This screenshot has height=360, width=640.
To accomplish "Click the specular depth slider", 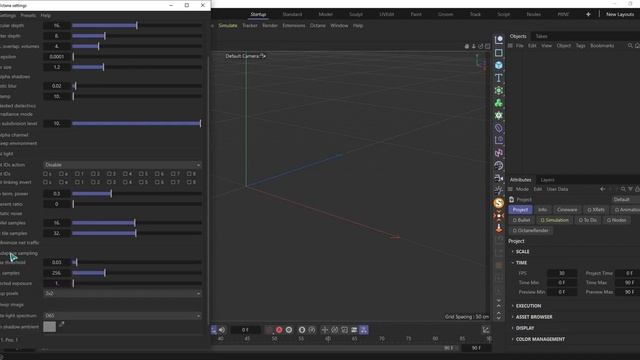I will pos(136,26).
